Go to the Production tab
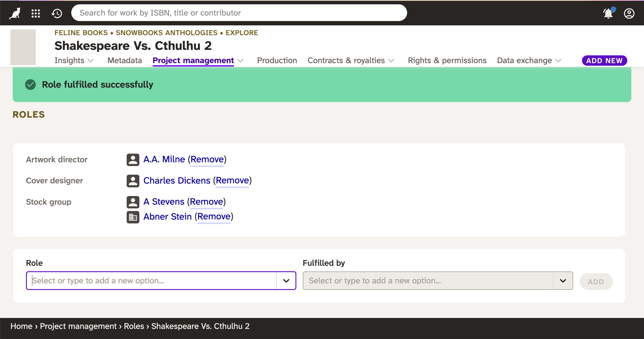 (x=277, y=60)
